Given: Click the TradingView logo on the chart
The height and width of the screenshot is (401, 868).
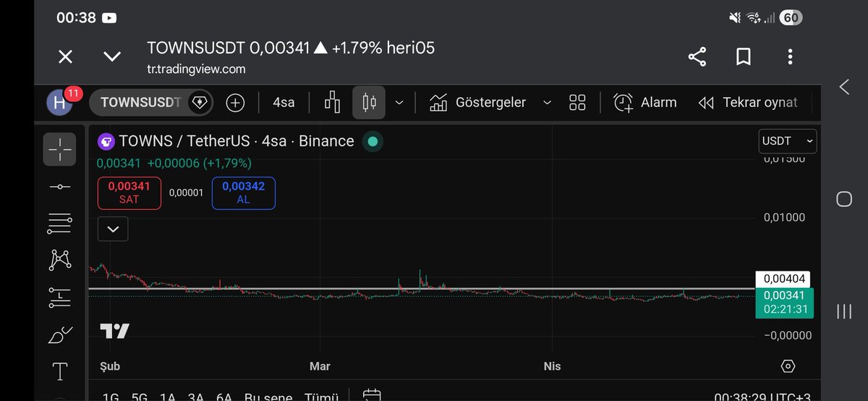Looking at the screenshot, I should [114, 332].
